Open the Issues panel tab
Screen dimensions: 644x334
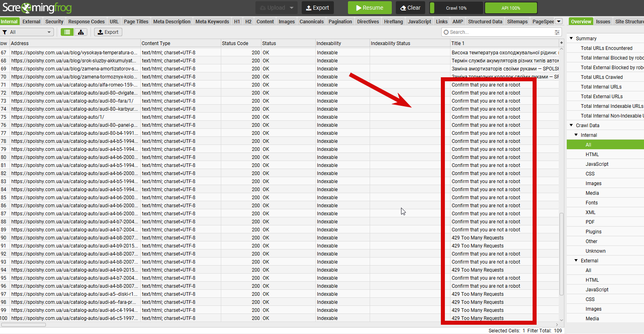tap(603, 22)
